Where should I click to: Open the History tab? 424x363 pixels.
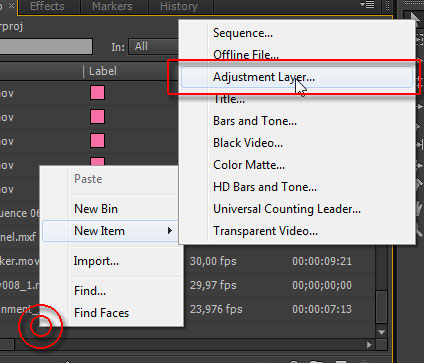pyautogui.click(x=179, y=6)
